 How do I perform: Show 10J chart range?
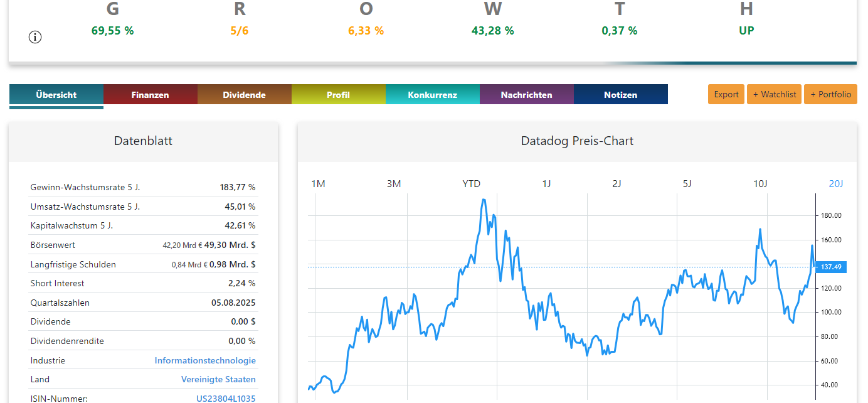(x=760, y=183)
